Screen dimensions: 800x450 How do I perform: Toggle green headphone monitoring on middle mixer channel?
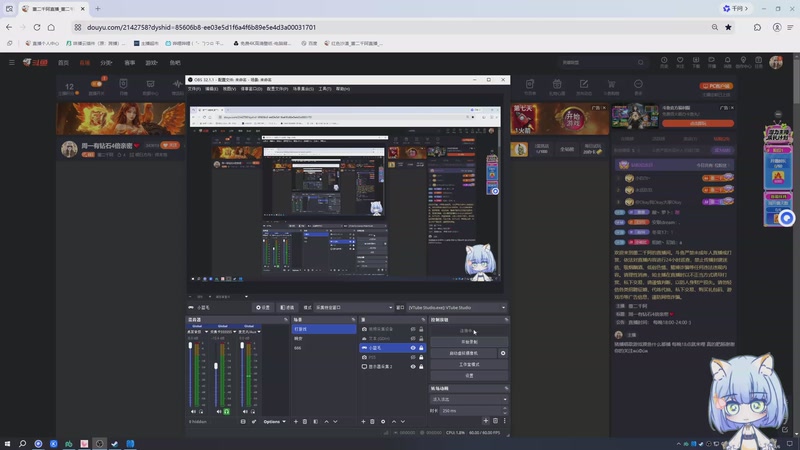point(227,411)
